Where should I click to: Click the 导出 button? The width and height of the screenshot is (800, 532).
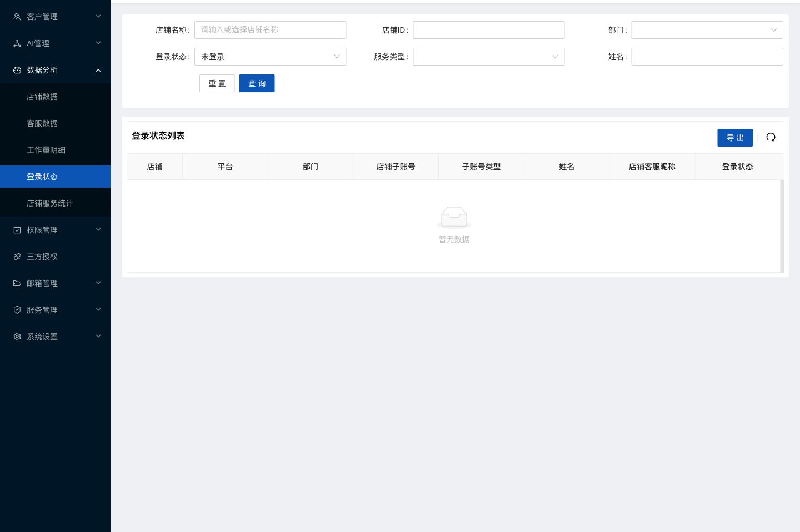coord(735,138)
